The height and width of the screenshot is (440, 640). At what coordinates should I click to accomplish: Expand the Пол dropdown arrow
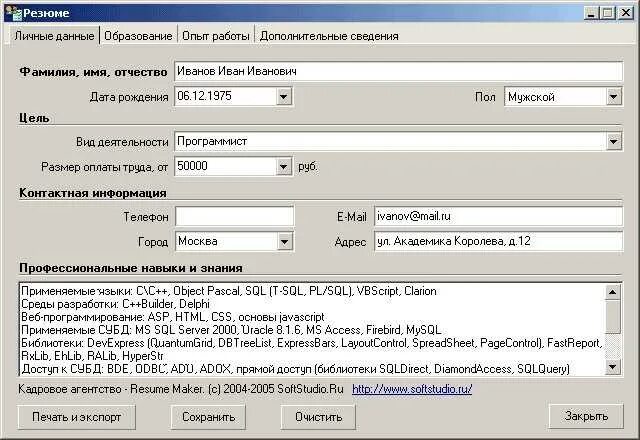(613, 97)
